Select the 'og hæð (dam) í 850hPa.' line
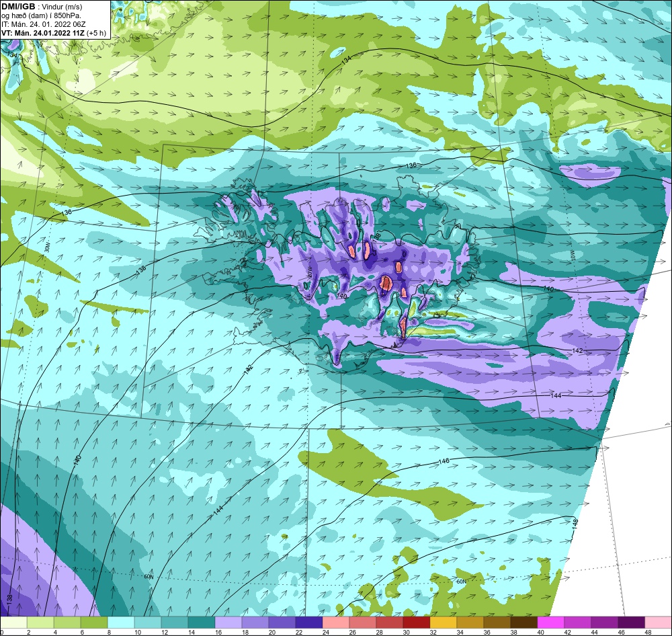The width and height of the screenshot is (672, 636). 41,15
